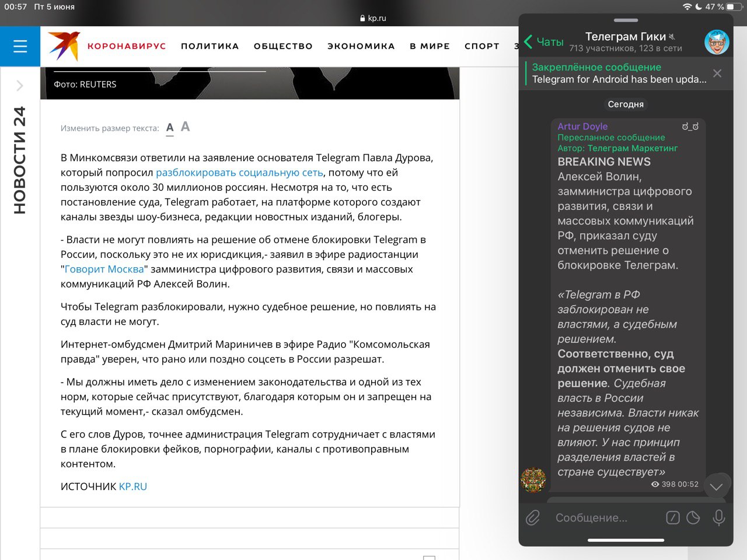Viewport: 747px width, 560px height.
Task: Tap the microphone voice message icon
Action: coord(719,518)
